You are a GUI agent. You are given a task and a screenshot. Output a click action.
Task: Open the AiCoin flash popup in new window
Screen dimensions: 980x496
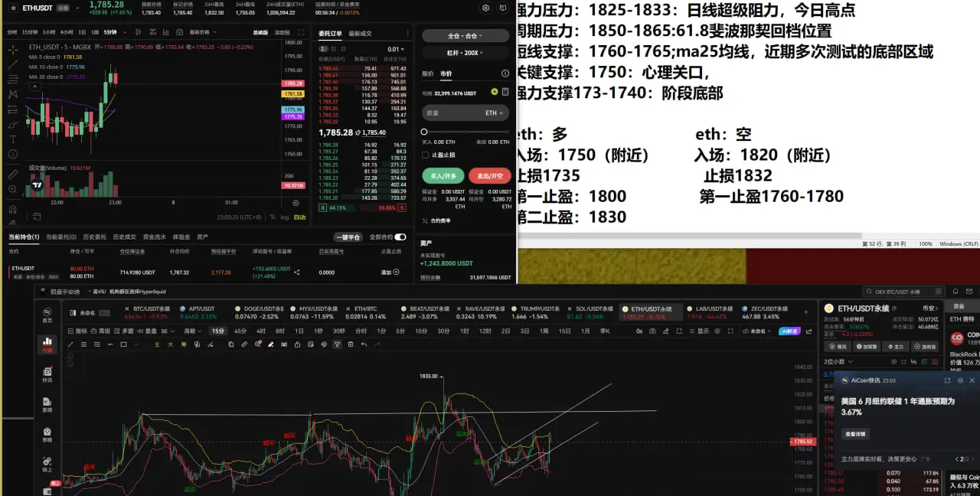[947, 380]
